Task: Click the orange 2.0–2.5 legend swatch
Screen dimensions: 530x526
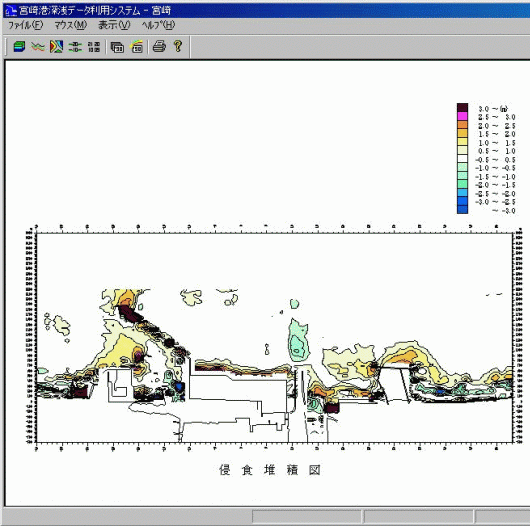Action: click(x=462, y=125)
